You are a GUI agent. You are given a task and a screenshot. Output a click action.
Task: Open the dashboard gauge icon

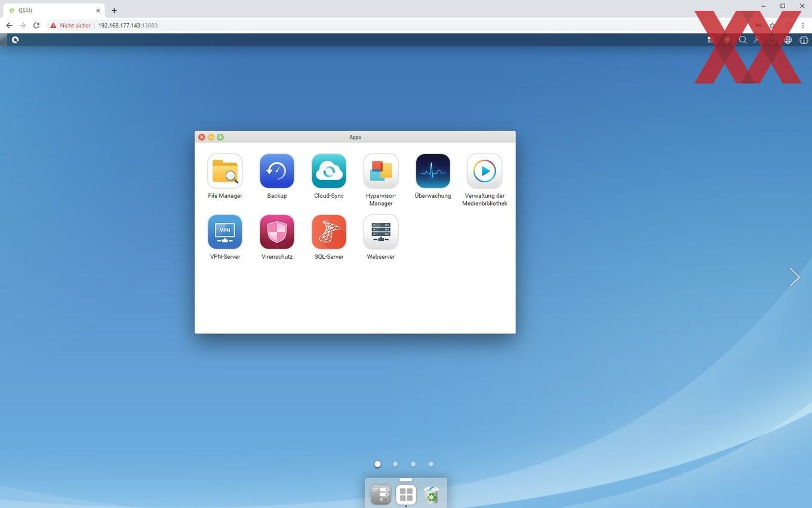click(804, 40)
